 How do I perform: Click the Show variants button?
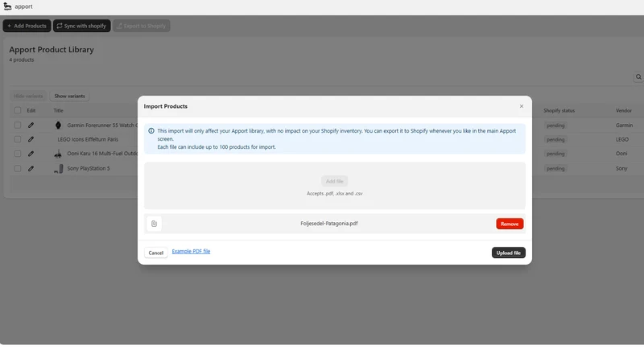pos(69,96)
